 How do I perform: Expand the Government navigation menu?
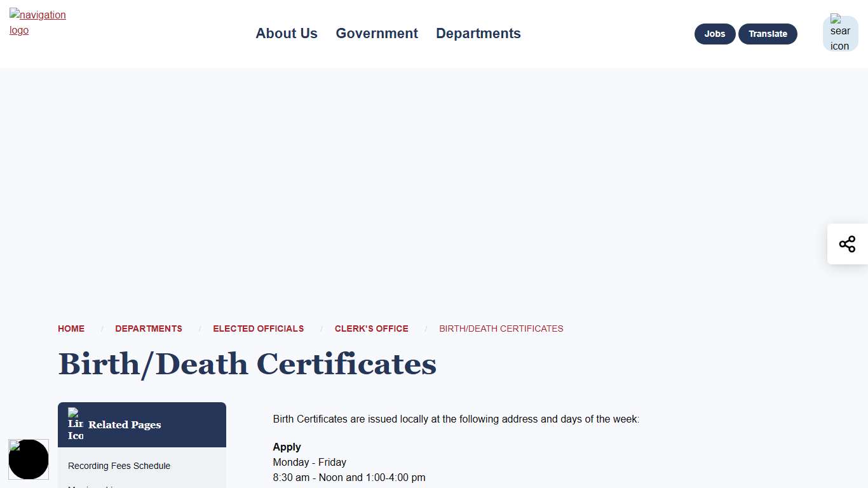[x=377, y=34]
